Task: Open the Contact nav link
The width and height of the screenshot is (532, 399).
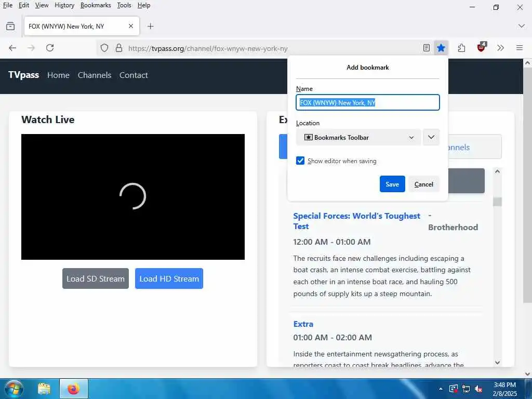Action: pyautogui.click(x=134, y=75)
